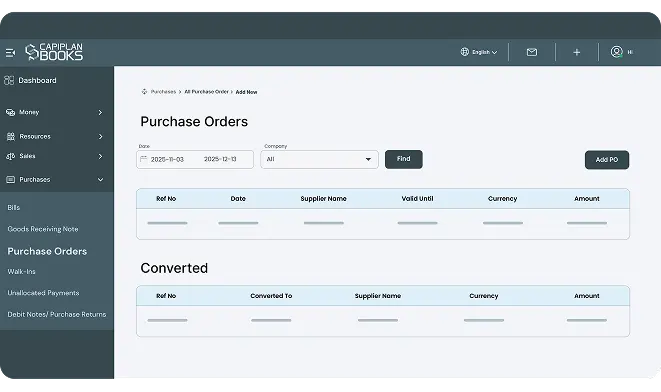661x392 pixels.
Task: Click the Money coins icon
Action: 11,112
